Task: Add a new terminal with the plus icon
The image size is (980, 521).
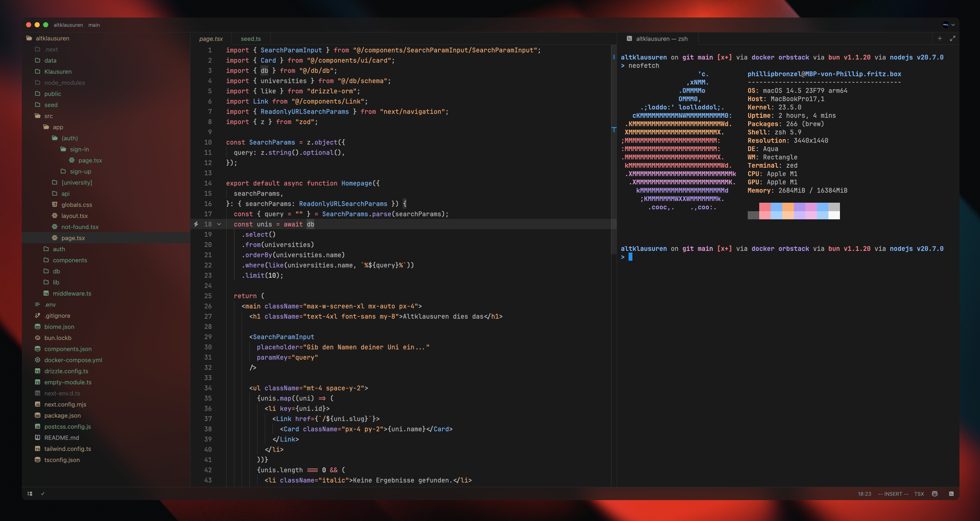Action: pyautogui.click(x=940, y=38)
